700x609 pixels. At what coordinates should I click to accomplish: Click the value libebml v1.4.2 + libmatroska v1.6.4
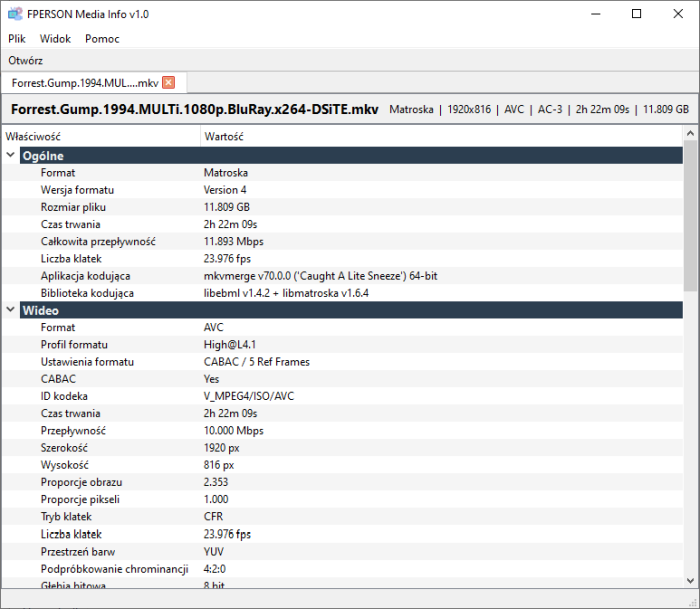[286, 293]
